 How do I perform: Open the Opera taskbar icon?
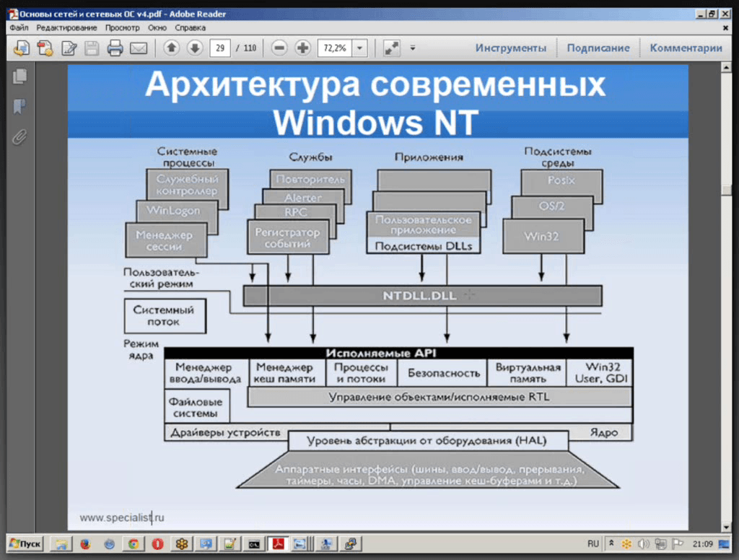tap(157, 544)
